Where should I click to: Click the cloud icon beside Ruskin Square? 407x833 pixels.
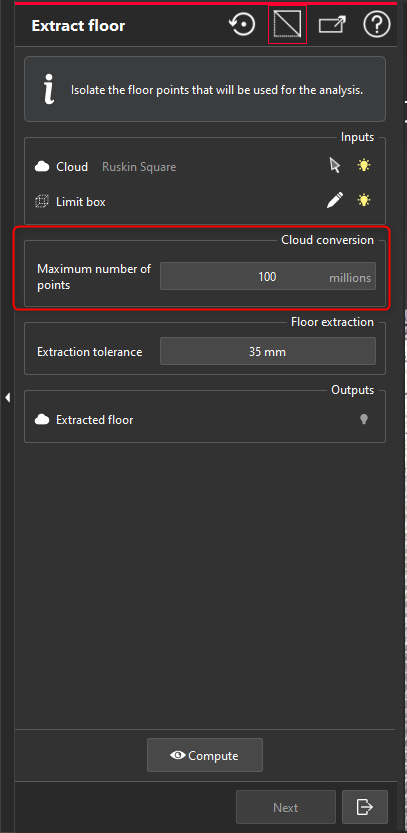pyautogui.click(x=42, y=167)
